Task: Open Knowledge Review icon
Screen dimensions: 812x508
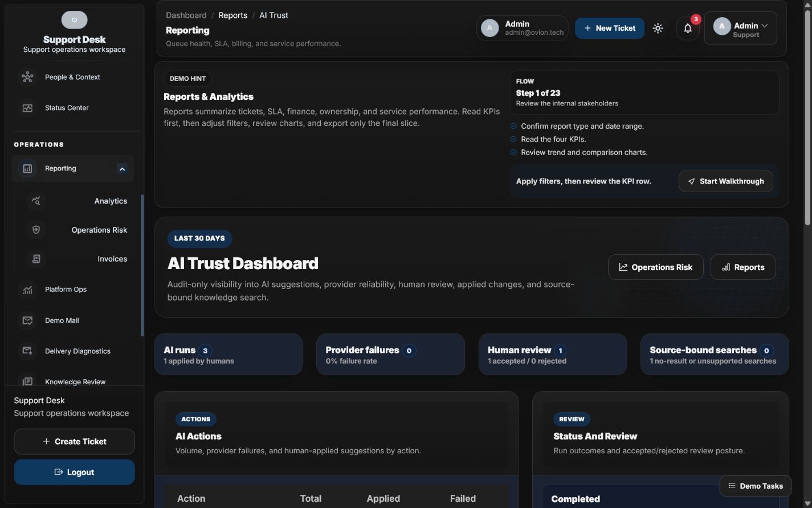Action: pos(27,381)
